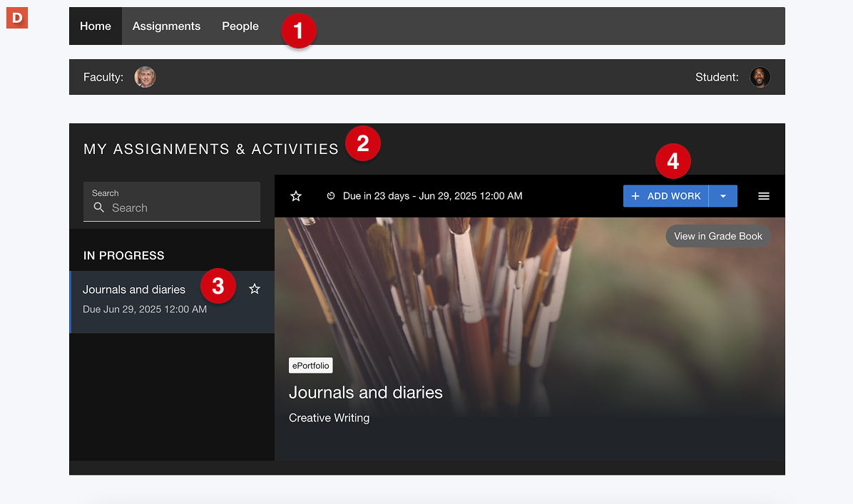This screenshot has width=853, height=504.
Task: Click the ePortfolio tag
Action: click(x=311, y=366)
